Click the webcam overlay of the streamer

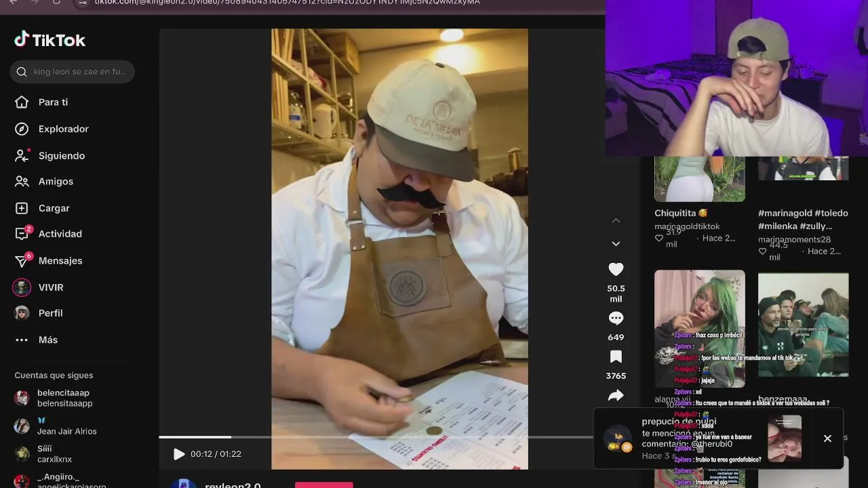tap(736, 78)
